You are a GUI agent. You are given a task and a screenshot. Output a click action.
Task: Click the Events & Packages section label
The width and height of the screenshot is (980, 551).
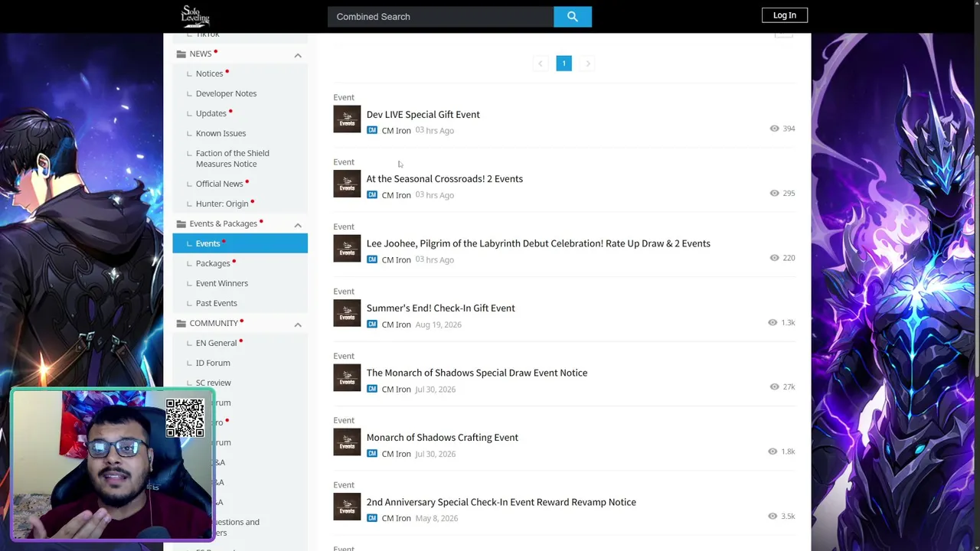click(x=224, y=223)
